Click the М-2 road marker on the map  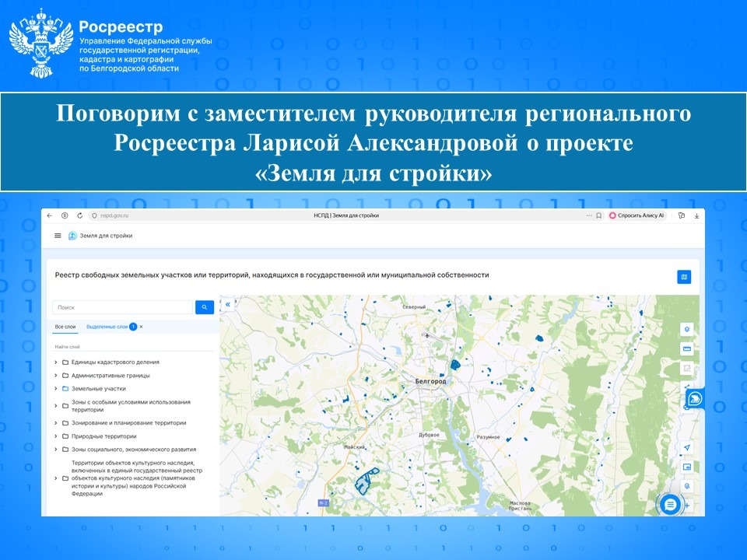point(323,503)
